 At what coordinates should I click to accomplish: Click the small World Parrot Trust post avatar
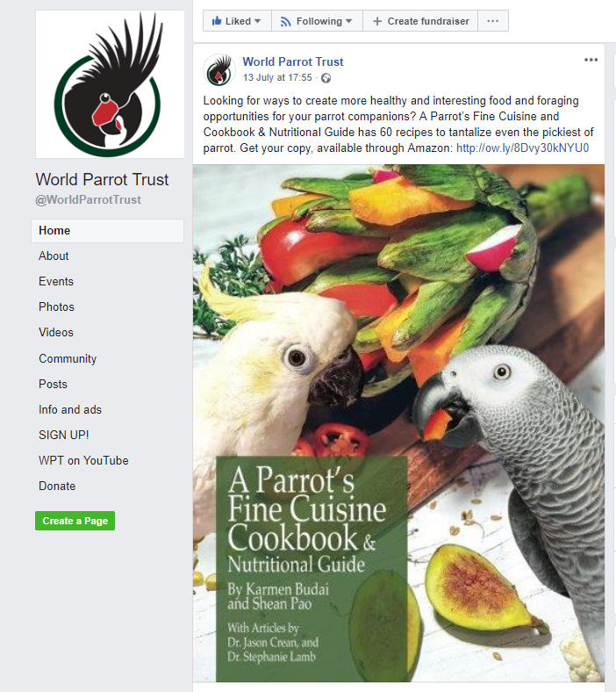219,70
